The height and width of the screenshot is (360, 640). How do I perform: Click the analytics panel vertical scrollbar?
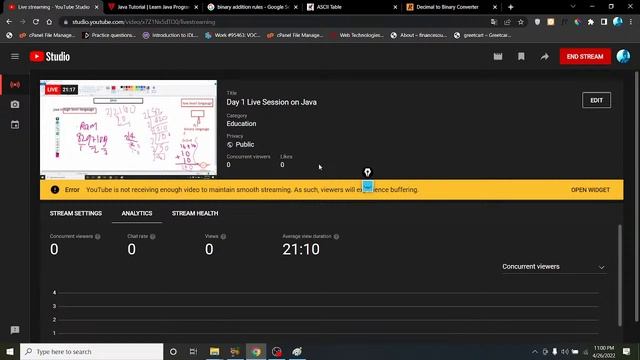point(620,275)
